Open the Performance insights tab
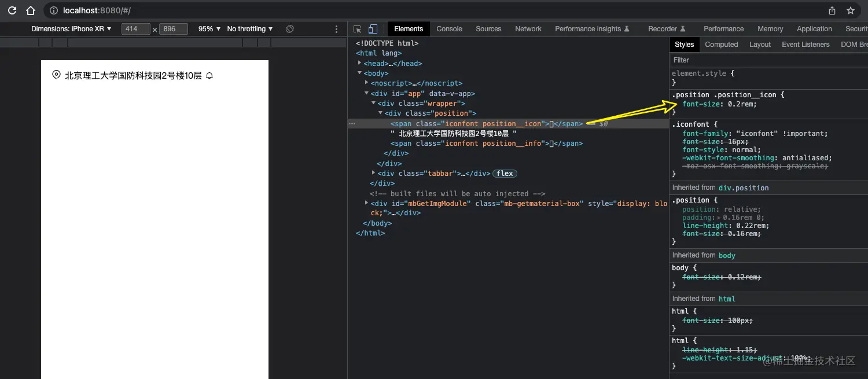The height and width of the screenshot is (379, 868). tap(592, 29)
